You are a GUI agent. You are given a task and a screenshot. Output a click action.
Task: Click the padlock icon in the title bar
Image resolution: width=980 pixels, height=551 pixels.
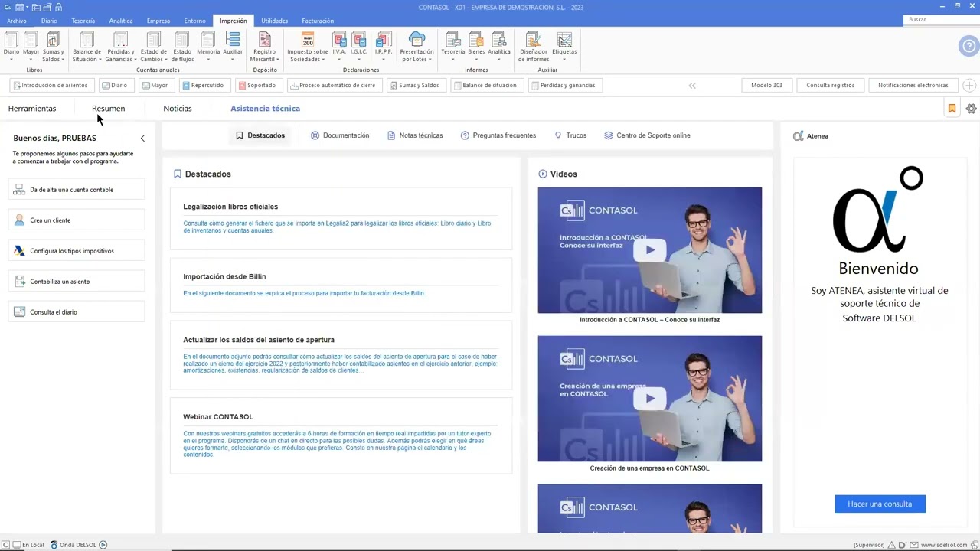tap(58, 7)
